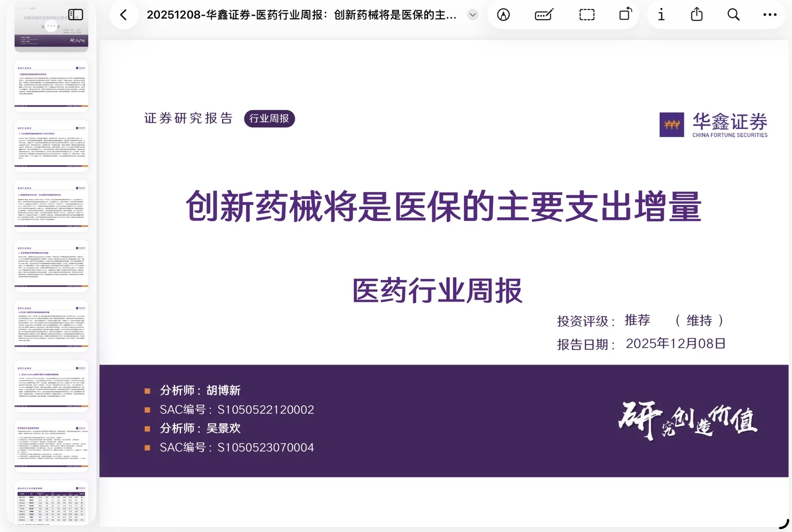
Task: Show document information
Action: click(x=660, y=15)
